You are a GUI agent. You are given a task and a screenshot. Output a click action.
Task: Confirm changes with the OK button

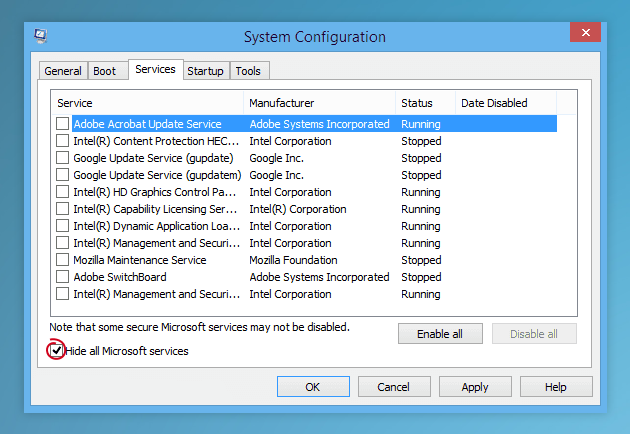(313, 387)
